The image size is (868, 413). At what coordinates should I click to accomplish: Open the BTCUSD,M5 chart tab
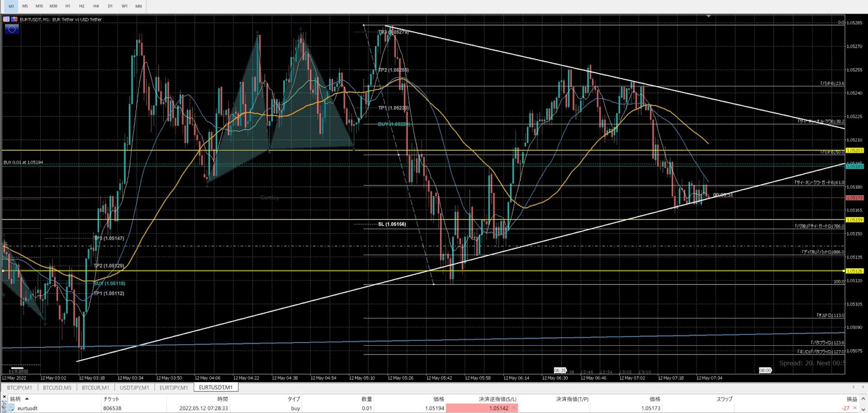(57, 388)
